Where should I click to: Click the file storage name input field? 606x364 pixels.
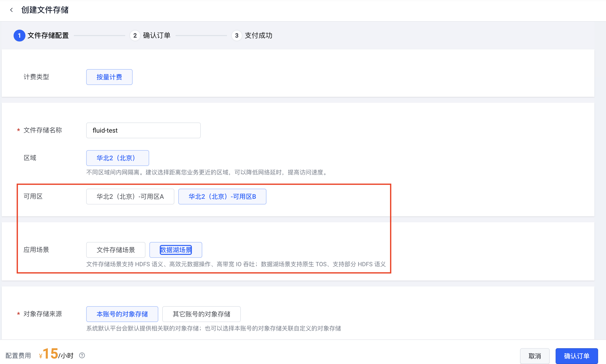click(143, 130)
